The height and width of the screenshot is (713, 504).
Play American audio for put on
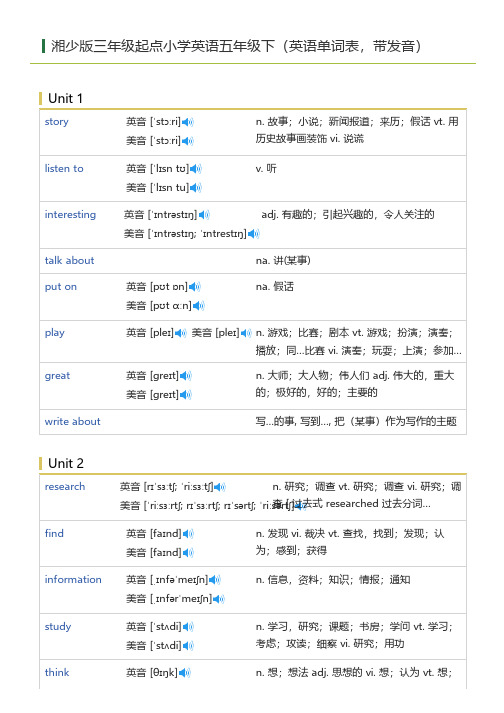pyautogui.click(x=199, y=306)
